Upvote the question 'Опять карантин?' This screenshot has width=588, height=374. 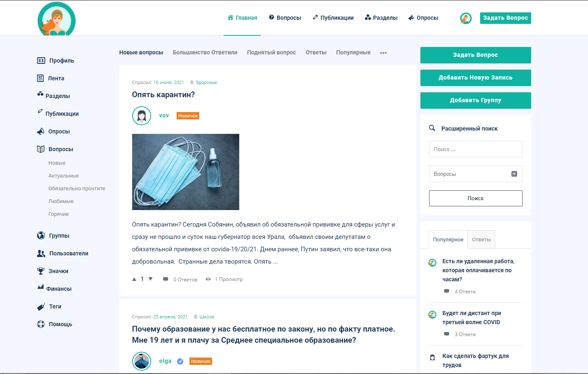point(134,279)
